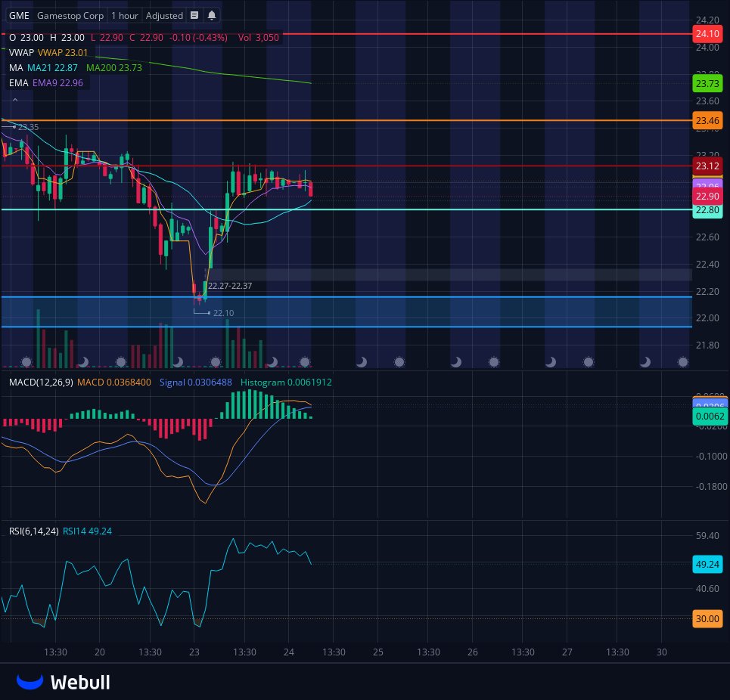The width and height of the screenshot is (730, 700).
Task: Click the RSI(6,14,24) indicator title
Action: [x=34, y=531]
